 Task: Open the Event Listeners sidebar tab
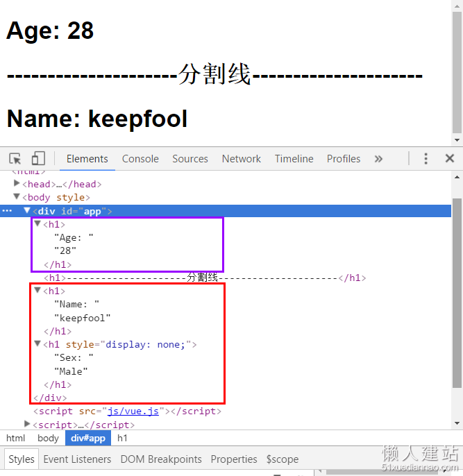[x=77, y=459]
